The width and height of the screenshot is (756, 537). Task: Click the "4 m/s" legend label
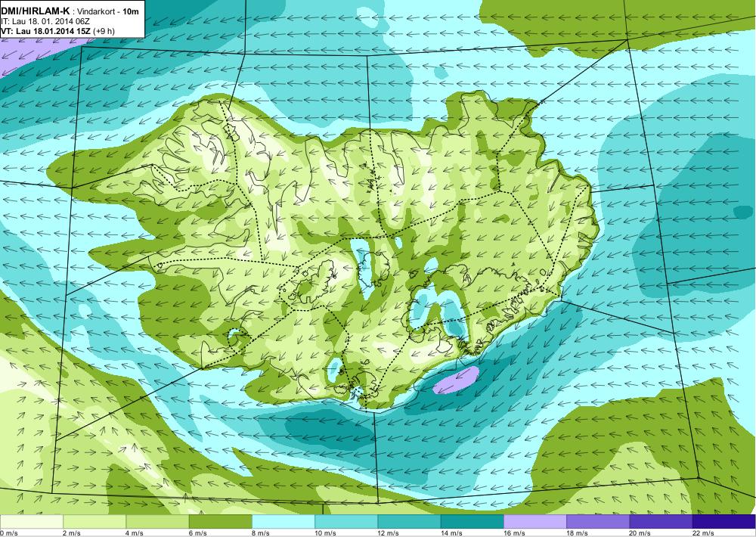pyautogui.click(x=134, y=533)
